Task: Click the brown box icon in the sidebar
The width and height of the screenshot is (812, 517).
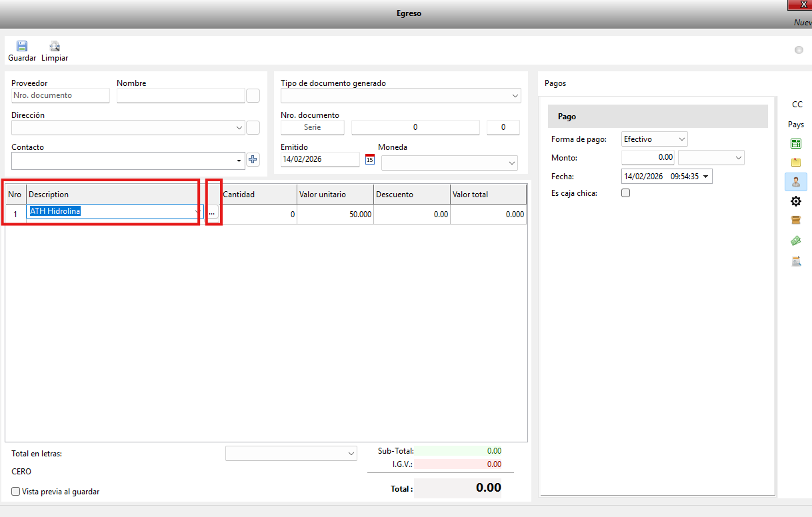Action: point(795,221)
